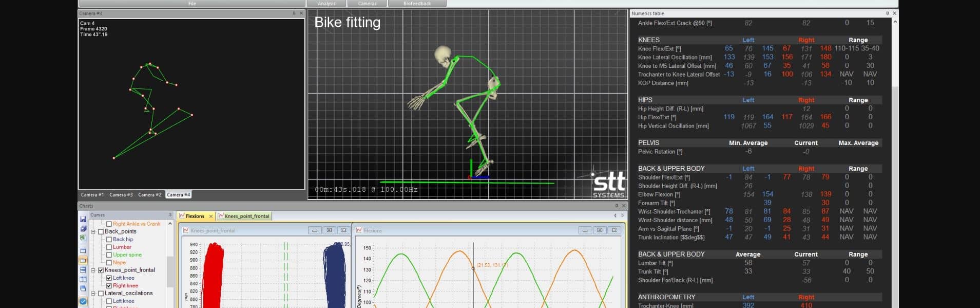The image size is (980, 308).
Task: Select the Knees_point_frontal chart tab
Action: [244, 216]
